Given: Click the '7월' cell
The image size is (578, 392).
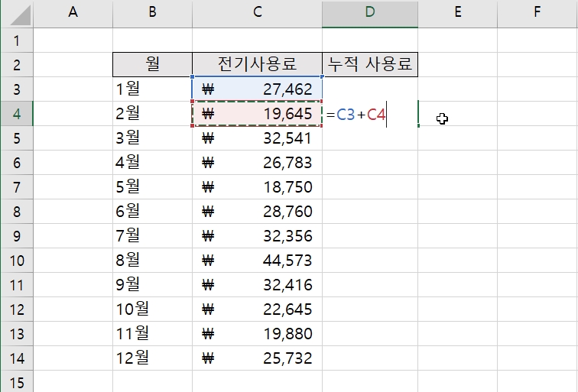Looking at the screenshot, I should (x=152, y=236).
